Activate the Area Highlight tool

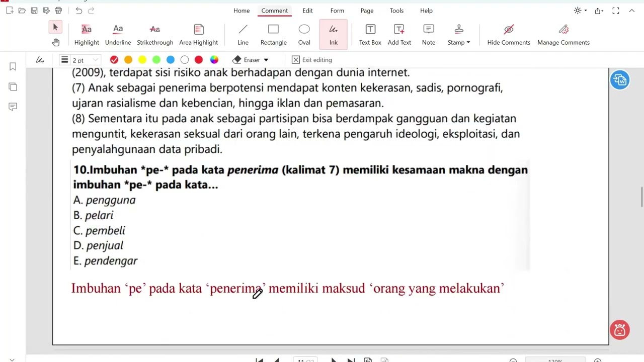pyautogui.click(x=198, y=35)
